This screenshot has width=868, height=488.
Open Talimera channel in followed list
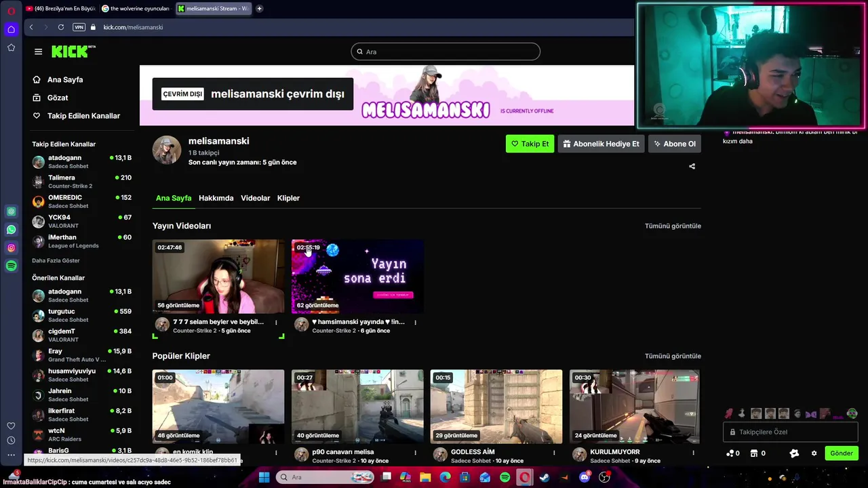(x=81, y=182)
